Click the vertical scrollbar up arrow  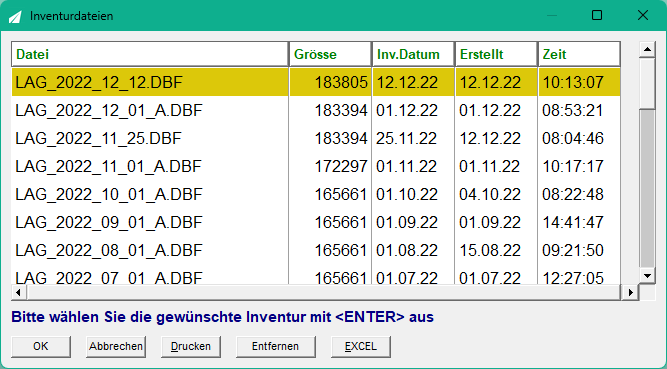pyautogui.click(x=647, y=49)
